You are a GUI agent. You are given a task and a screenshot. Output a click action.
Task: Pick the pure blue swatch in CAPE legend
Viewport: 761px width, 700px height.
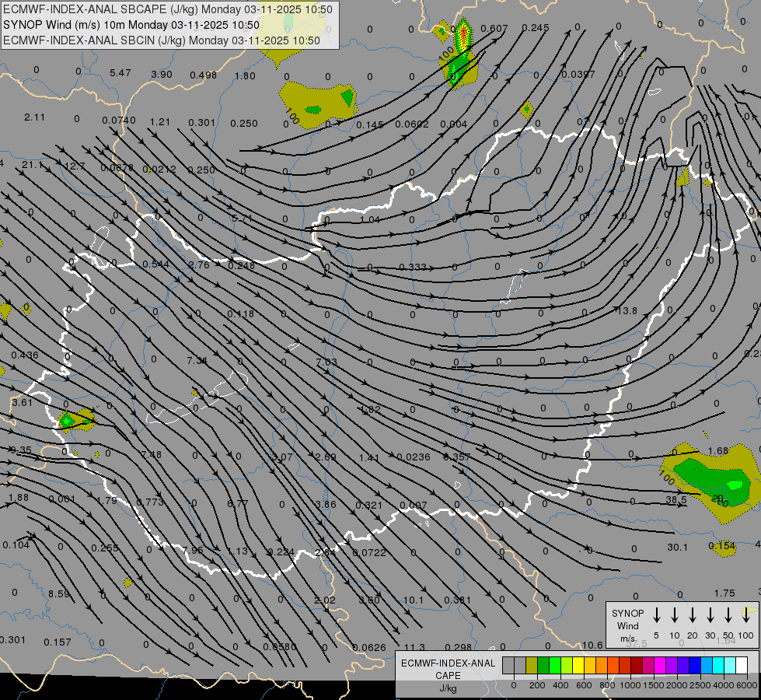pos(694,666)
